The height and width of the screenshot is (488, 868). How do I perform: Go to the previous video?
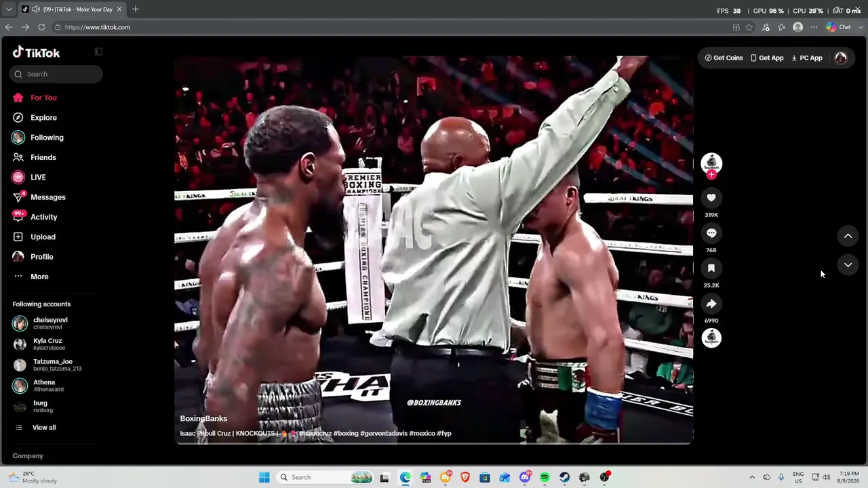(848, 236)
